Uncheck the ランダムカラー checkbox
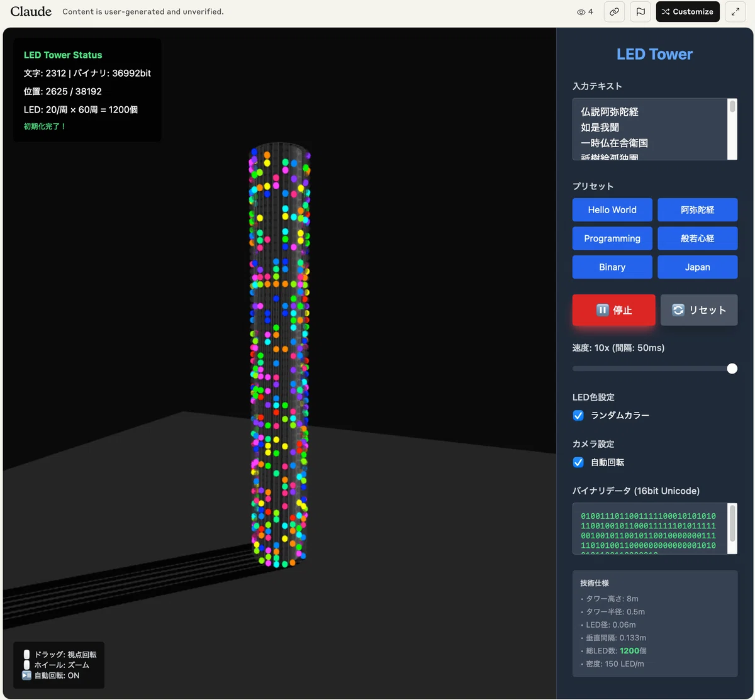Viewport: 755px width, 700px height. click(578, 415)
